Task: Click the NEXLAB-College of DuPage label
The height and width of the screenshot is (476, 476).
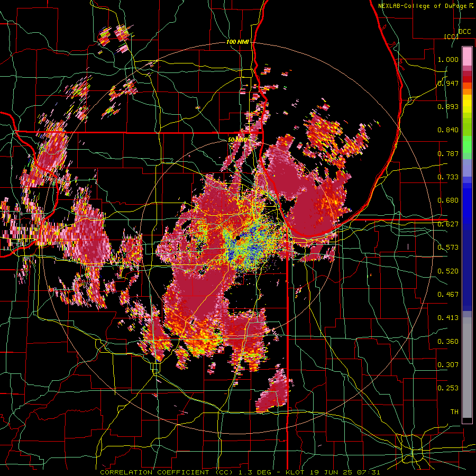Action: pos(424,6)
